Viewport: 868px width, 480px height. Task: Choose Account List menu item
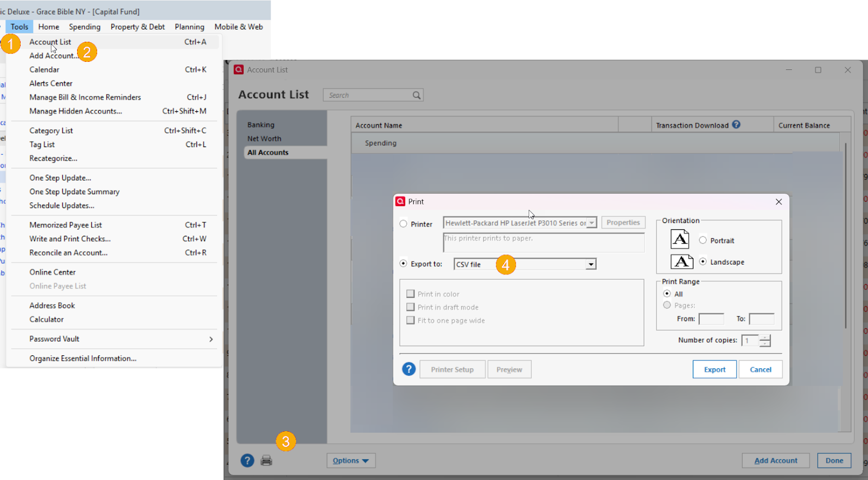[x=114, y=42]
